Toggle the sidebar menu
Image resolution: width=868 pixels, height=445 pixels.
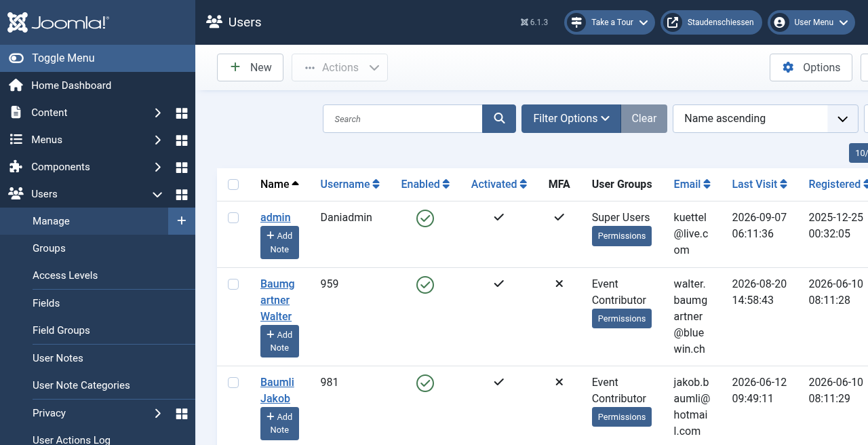pyautogui.click(x=98, y=58)
